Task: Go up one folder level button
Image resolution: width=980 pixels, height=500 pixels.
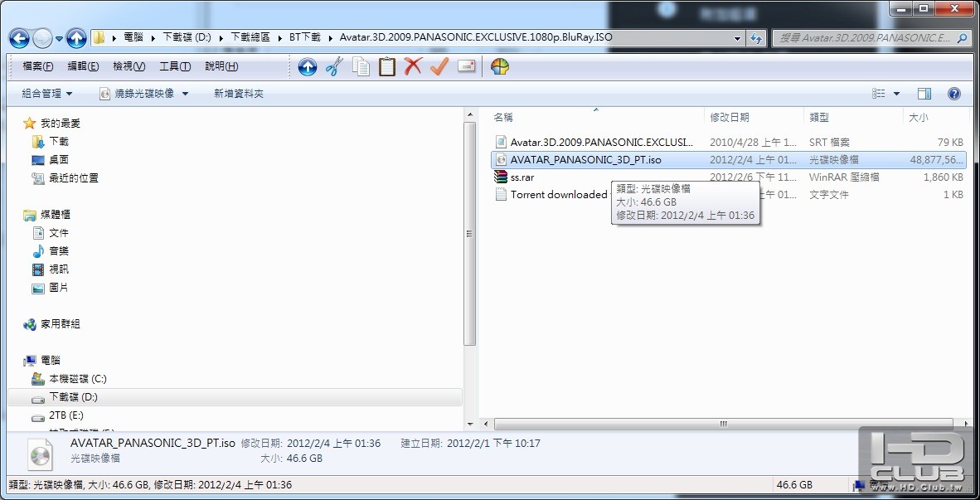Action: [x=76, y=39]
